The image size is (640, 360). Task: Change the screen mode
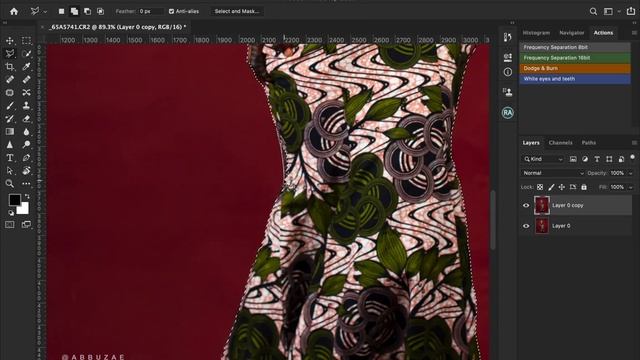click(27, 224)
